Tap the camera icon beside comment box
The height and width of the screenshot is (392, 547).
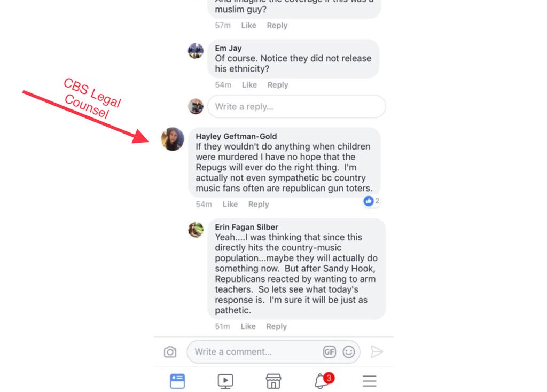coord(170,352)
